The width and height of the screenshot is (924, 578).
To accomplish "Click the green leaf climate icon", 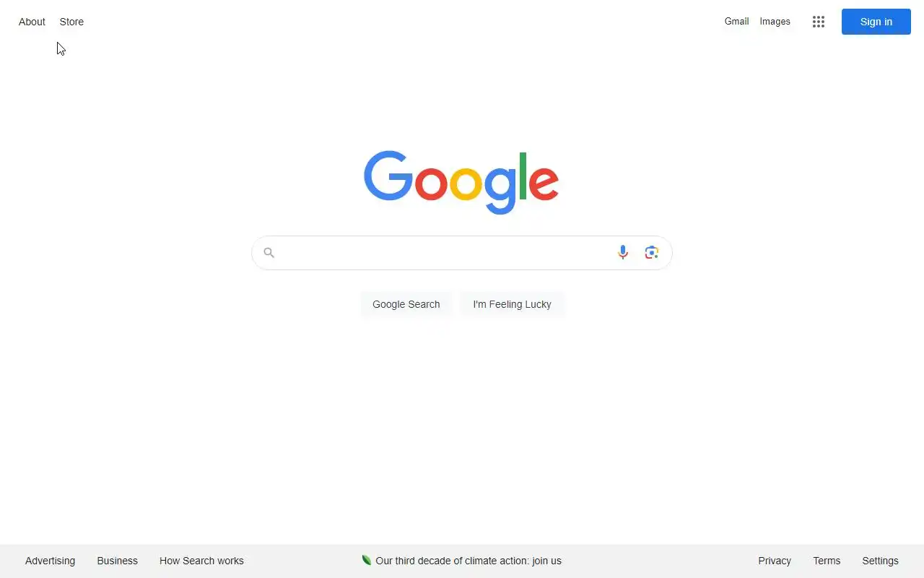I will tap(367, 560).
